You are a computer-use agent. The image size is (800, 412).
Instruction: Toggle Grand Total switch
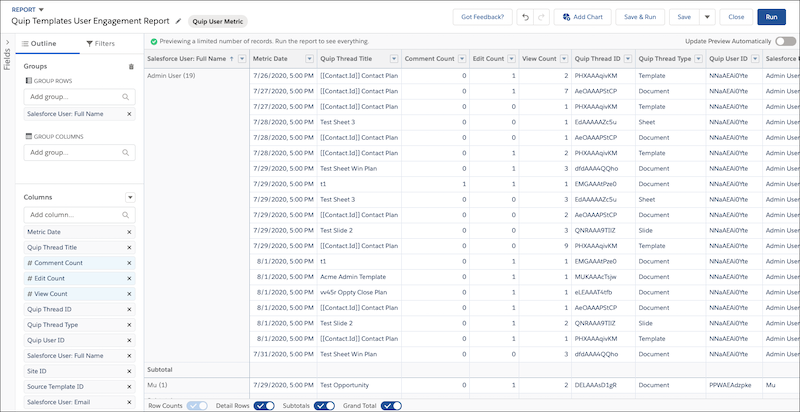pyautogui.click(x=391, y=406)
